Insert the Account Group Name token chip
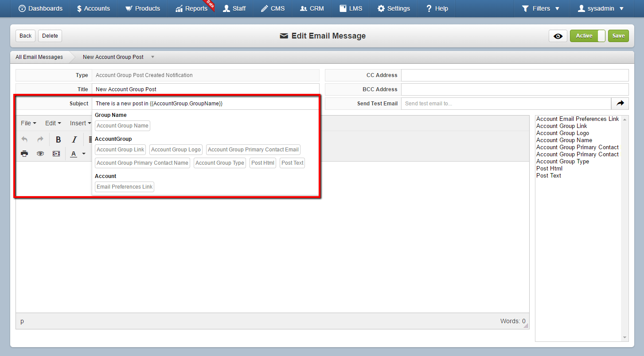This screenshot has width=644, height=356. (x=122, y=126)
